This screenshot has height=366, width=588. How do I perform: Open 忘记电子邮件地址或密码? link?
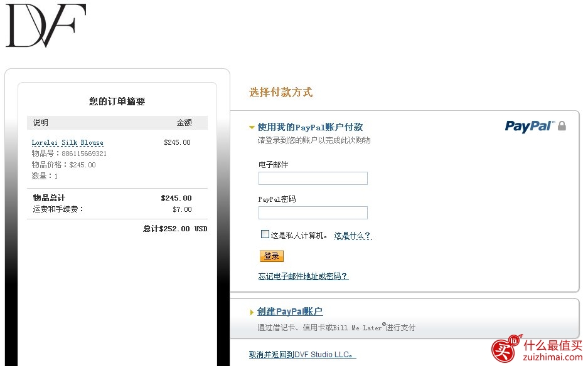303,276
